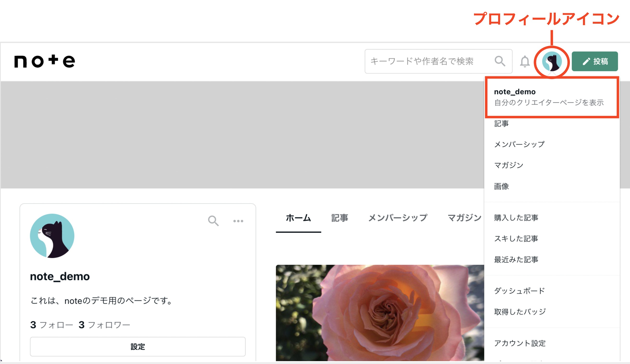This screenshot has height=364, width=630.
Task: Open the rose photo thumbnail
Action: pos(380,313)
